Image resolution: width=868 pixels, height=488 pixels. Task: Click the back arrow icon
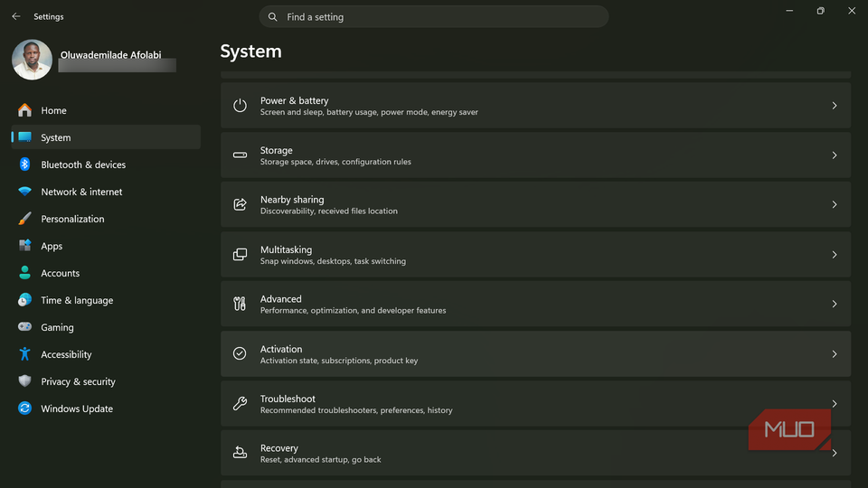click(x=16, y=16)
